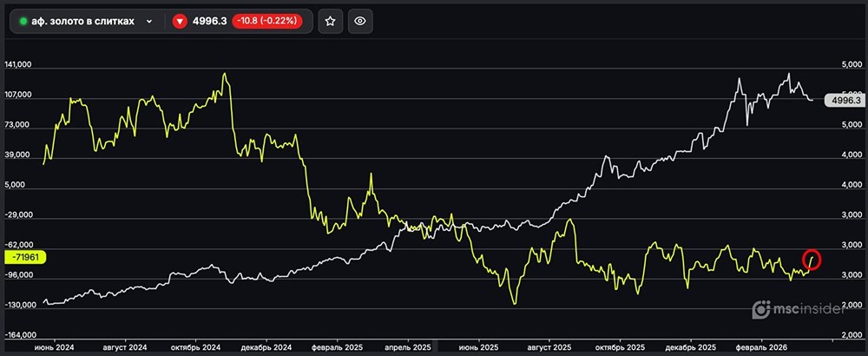The image size is (868, 356).
Task: Click the 'июнь 2025' date label
Action: [x=479, y=347]
